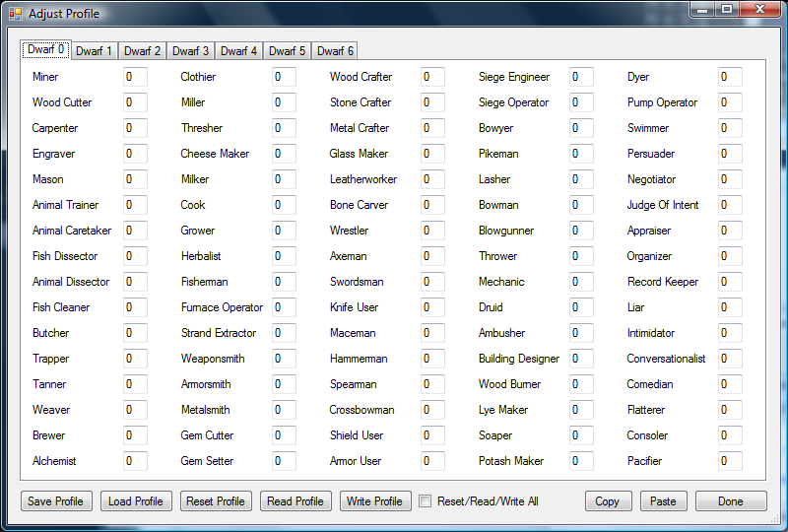The image size is (788, 532).
Task: Click the Weaponsmith value input box
Action: pyautogui.click(x=284, y=359)
